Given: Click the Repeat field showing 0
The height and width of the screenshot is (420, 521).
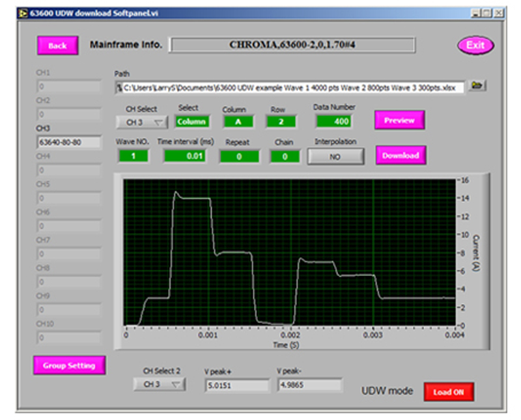Looking at the screenshot, I should point(239,156).
